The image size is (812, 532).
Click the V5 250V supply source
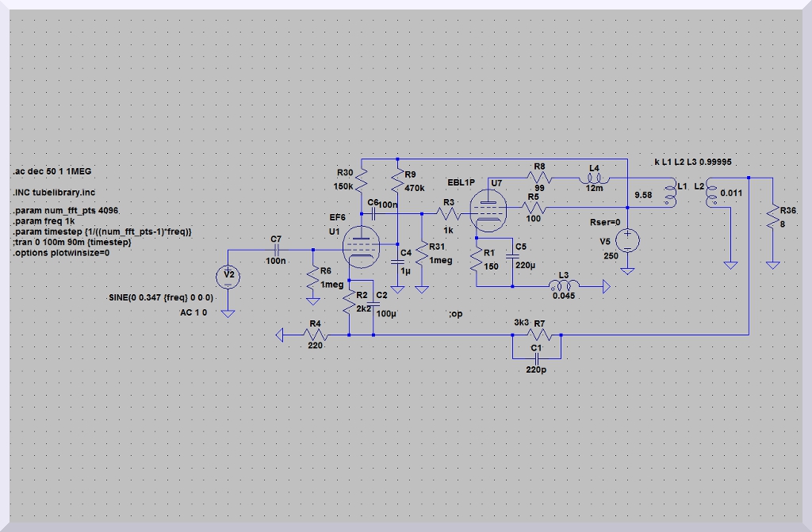point(627,242)
